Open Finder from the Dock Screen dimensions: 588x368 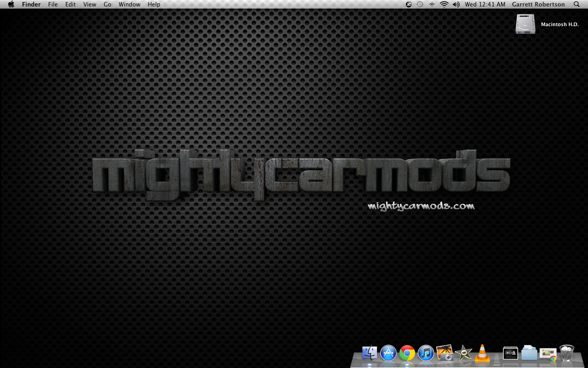[370, 353]
